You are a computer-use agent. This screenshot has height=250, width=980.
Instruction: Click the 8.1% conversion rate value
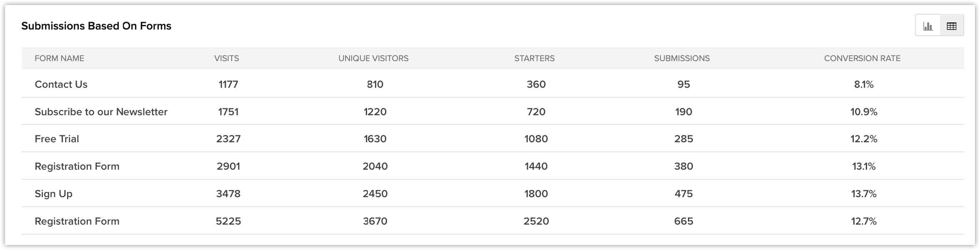863,84
